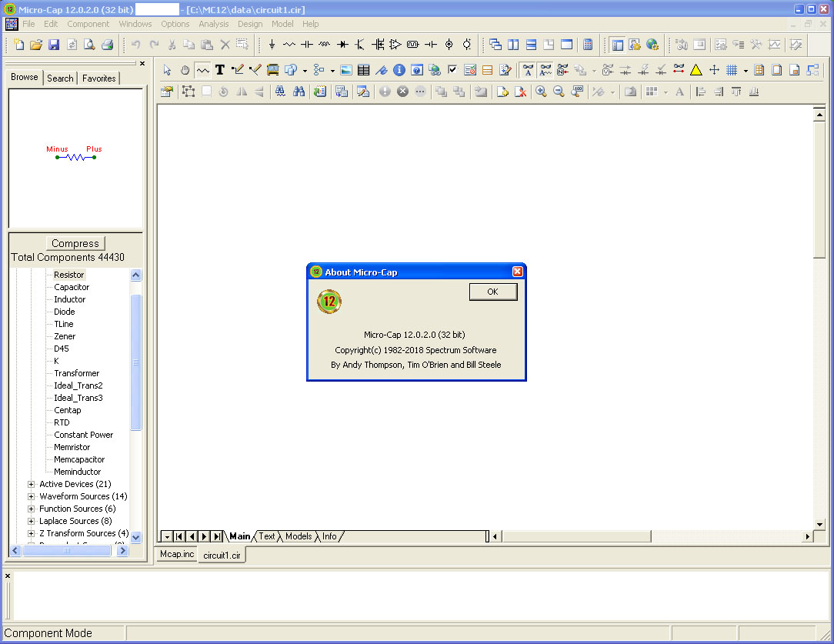Toggle the schematic Grid display
The image size is (834, 644).
pos(732,70)
